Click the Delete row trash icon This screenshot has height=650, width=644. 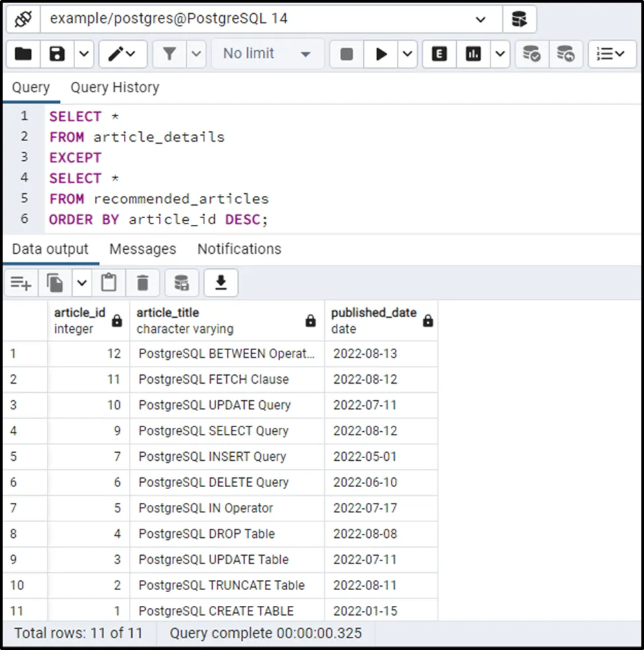pyautogui.click(x=142, y=283)
